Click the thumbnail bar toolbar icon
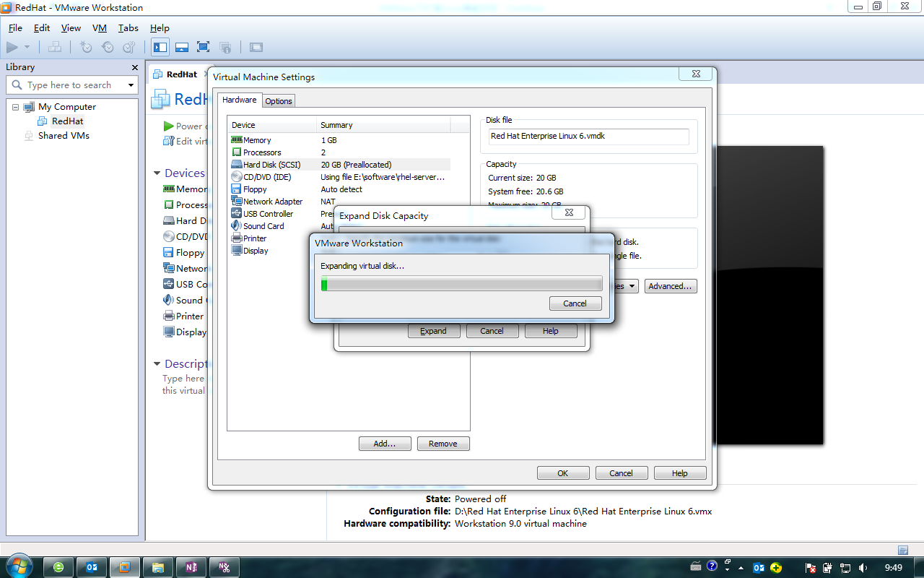 182,47
